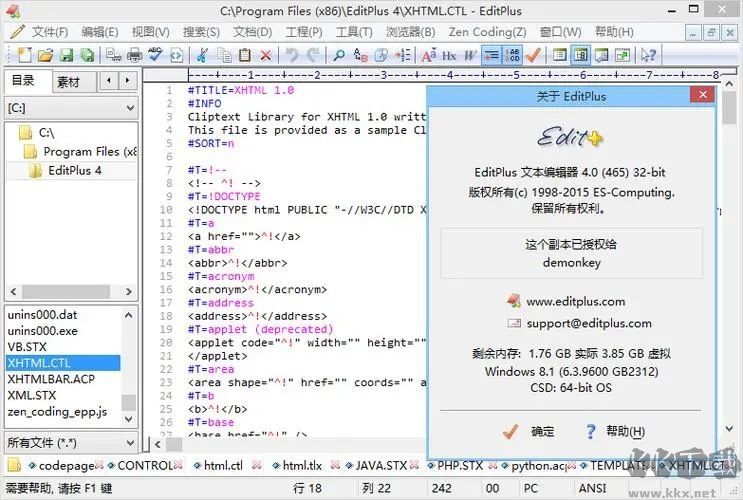Open the 搜索(S) menu
Screen dimensions: 743x500
[202, 32]
